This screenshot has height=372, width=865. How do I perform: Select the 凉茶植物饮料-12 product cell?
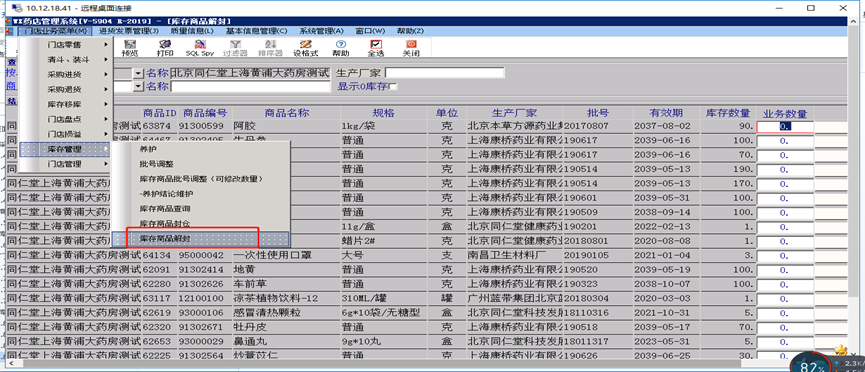286,299
